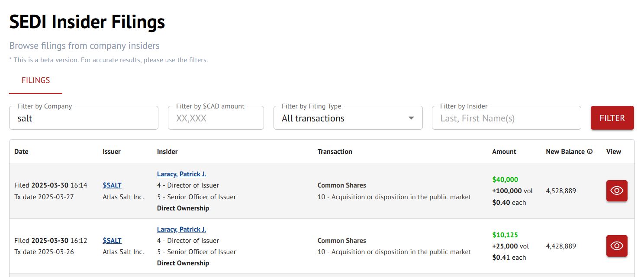Screen dimensions: 644x277
Task: Click eye icon for 2025-03-27 filing
Action: (616, 191)
